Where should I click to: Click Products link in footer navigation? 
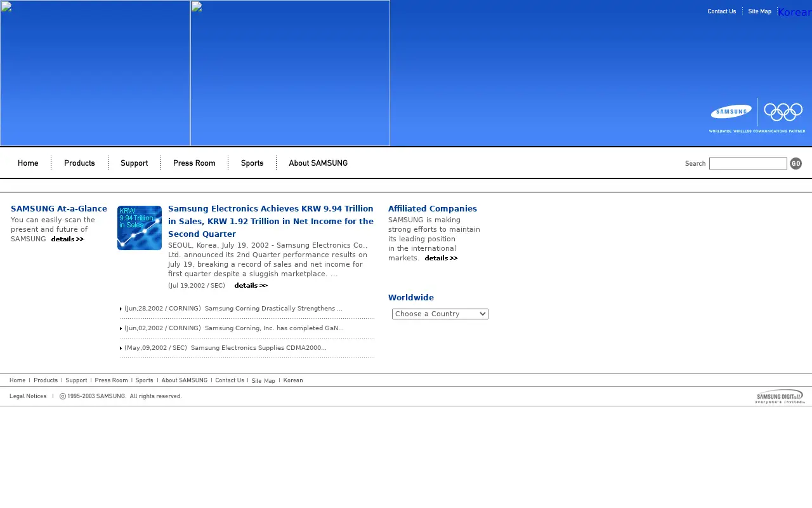pos(46,380)
